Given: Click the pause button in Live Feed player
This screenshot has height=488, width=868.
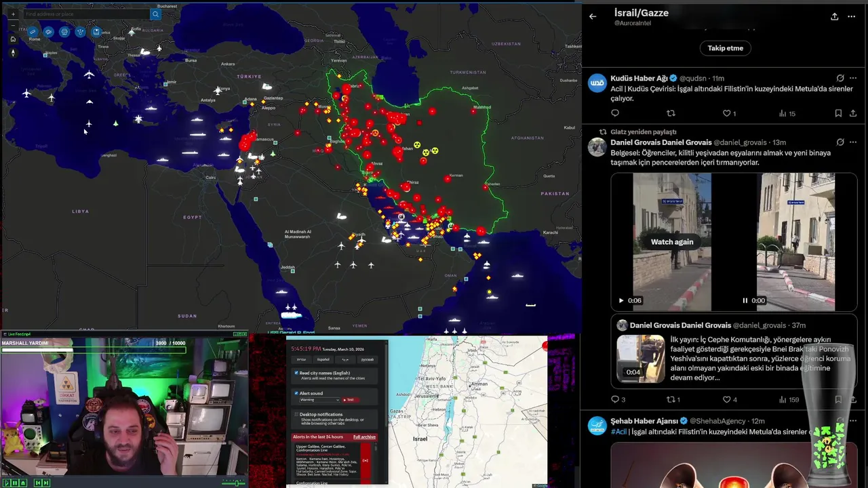Looking at the screenshot, I should pyautogui.click(x=14, y=483).
